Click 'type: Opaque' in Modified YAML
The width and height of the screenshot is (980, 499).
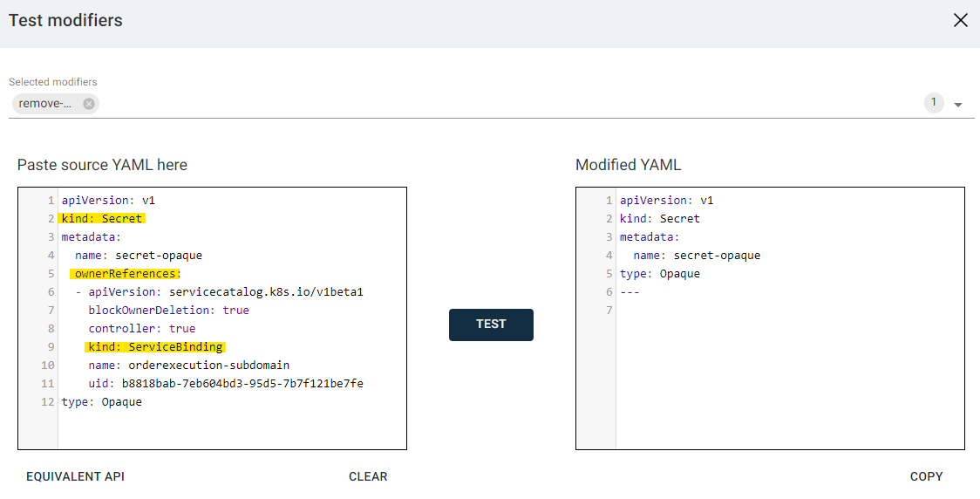click(x=660, y=274)
